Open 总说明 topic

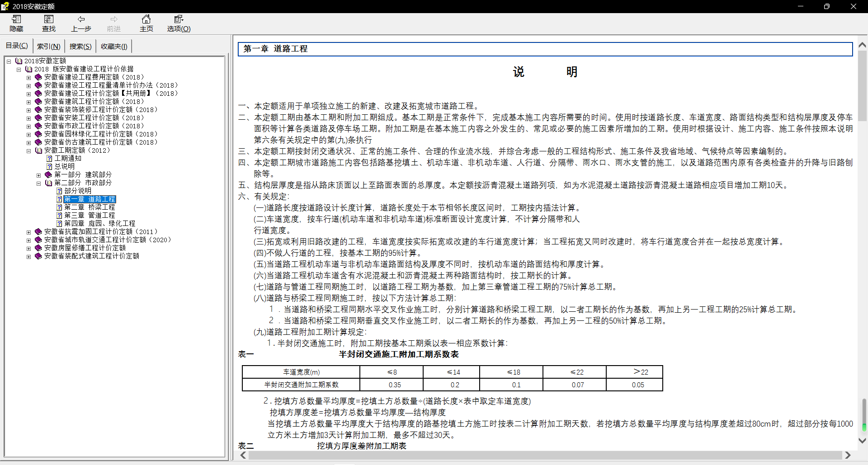click(65, 166)
